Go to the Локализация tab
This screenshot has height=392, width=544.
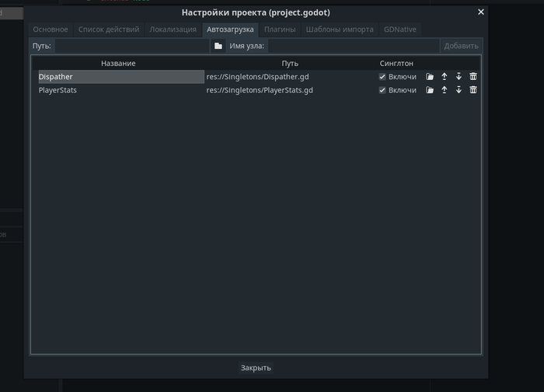[x=173, y=29]
